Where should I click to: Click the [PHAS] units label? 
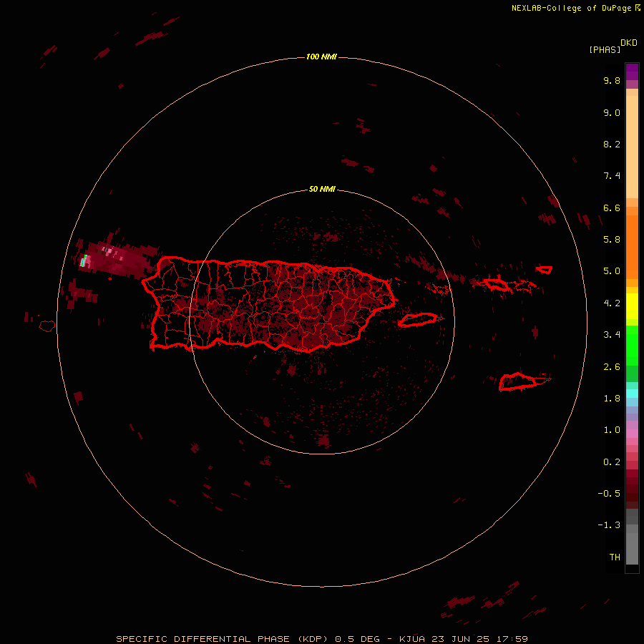[605, 49]
